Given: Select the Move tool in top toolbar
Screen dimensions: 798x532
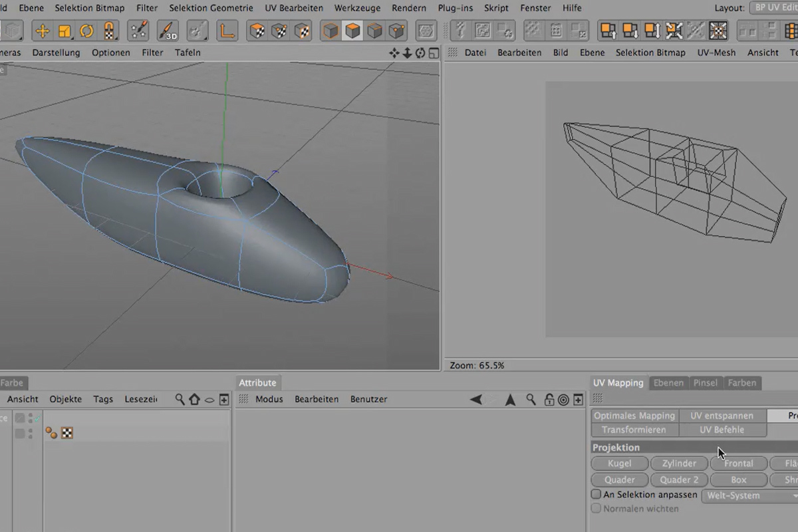Looking at the screenshot, I should tap(43, 31).
